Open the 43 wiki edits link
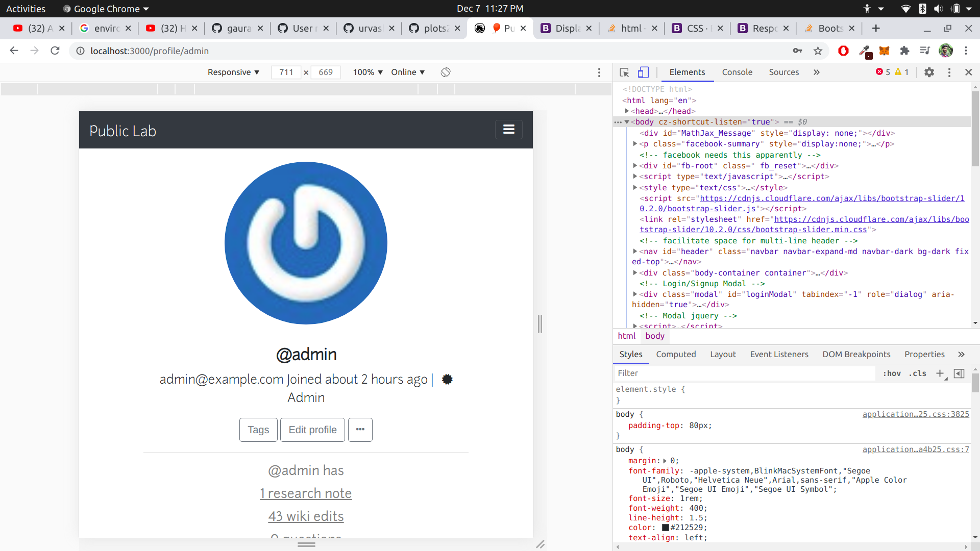The height and width of the screenshot is (551, 980). [x=306, y=516]
